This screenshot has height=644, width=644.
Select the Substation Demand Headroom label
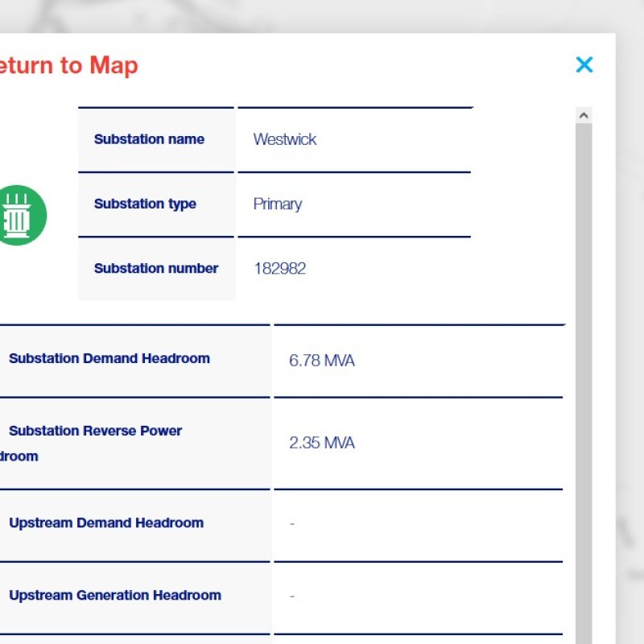coord(109,358)
